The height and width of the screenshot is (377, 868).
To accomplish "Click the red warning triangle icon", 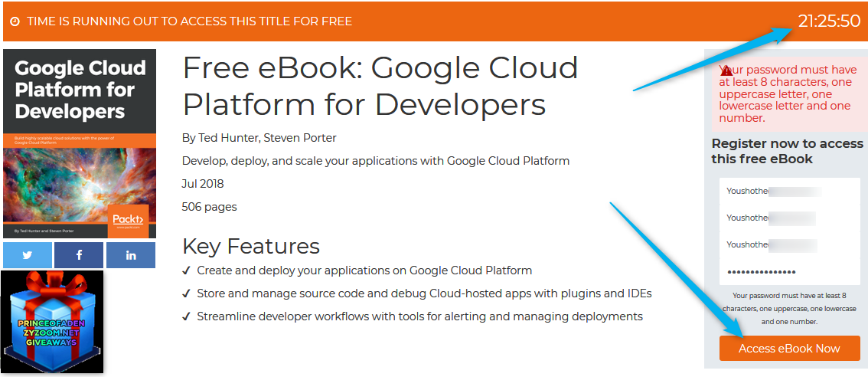I will point(726,71).
